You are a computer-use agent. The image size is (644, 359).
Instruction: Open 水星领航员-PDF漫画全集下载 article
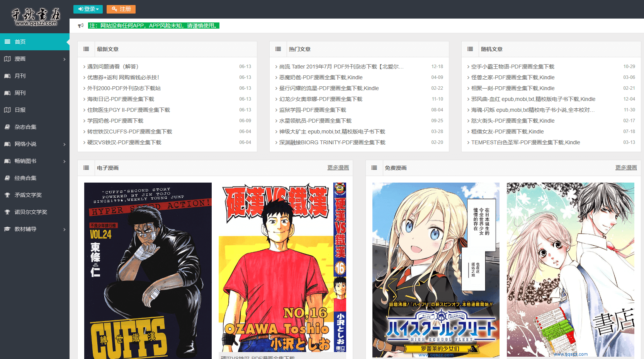point(315,121)
